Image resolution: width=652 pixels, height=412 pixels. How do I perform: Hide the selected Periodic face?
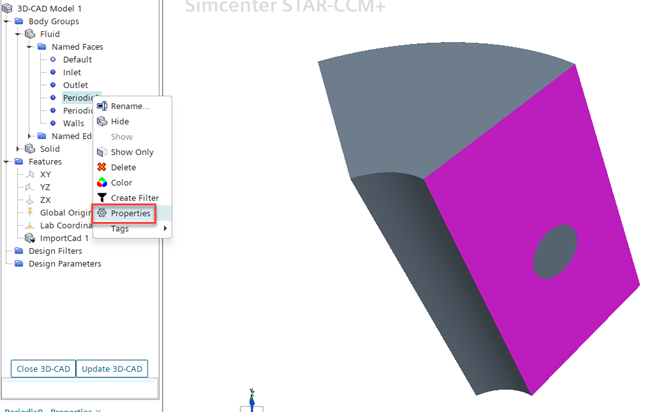119,121
